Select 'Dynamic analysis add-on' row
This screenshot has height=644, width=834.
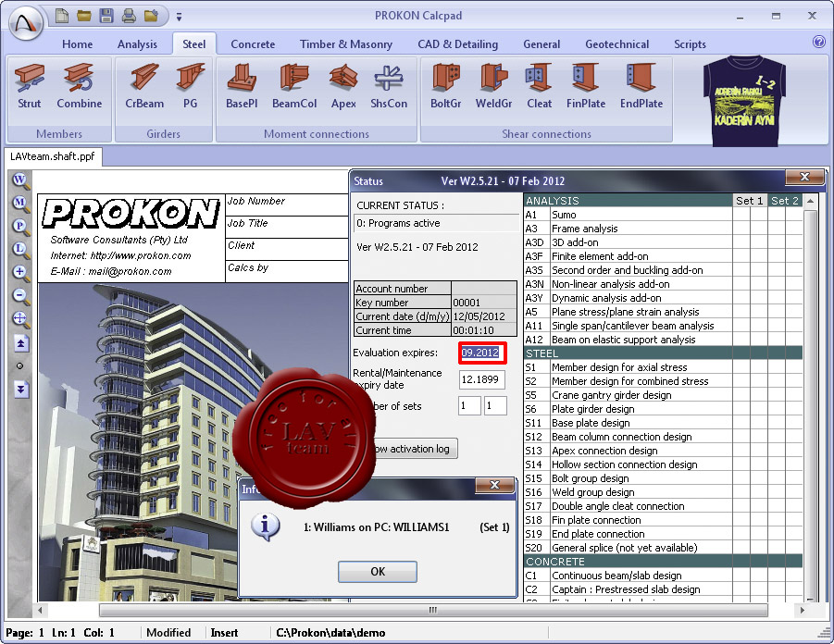click(x=663, y=298)
